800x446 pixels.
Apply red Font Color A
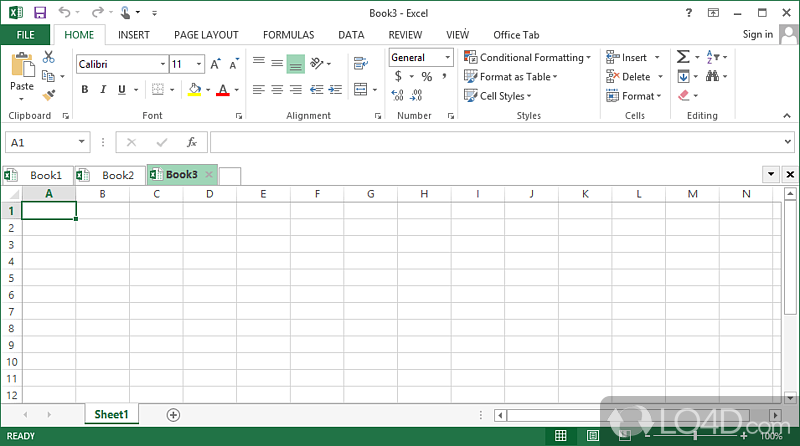pyautogui.click(x=223, y=90)
